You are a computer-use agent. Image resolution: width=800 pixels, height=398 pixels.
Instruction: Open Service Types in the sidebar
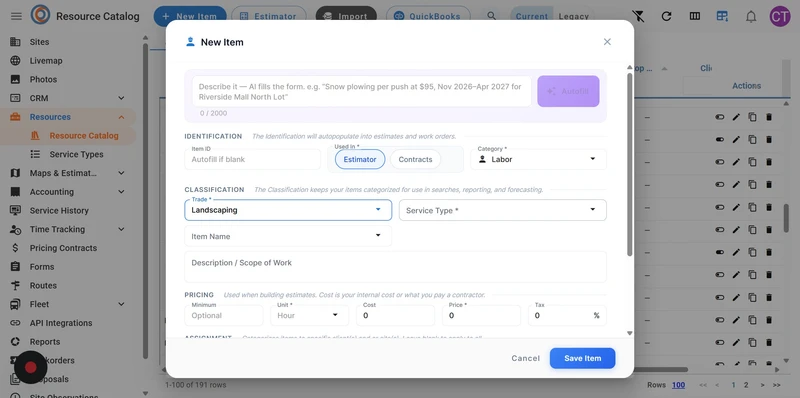77,154
